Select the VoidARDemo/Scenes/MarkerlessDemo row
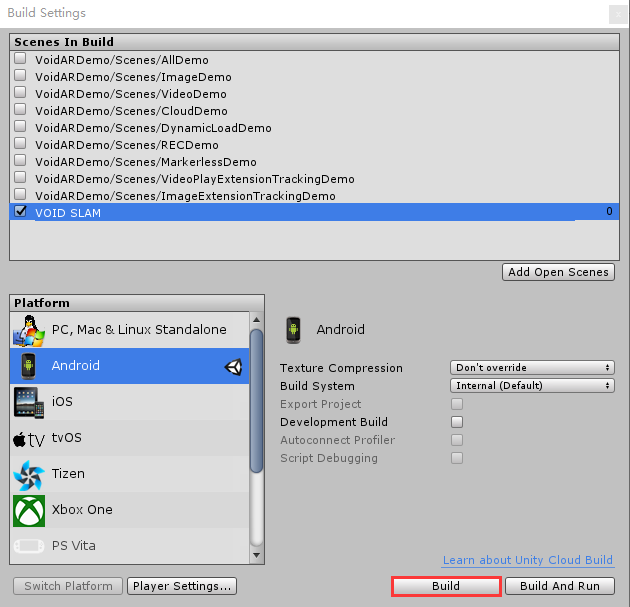Screen dimensions: 630x607 click(314, 161)
